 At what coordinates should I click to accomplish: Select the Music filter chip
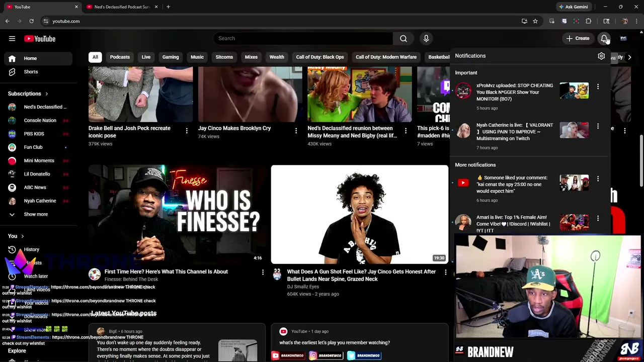[x=197, y=57]
